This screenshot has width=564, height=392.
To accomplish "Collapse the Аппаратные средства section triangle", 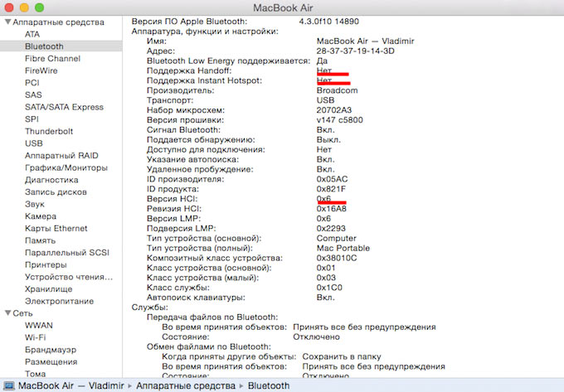I will point(7,22).
